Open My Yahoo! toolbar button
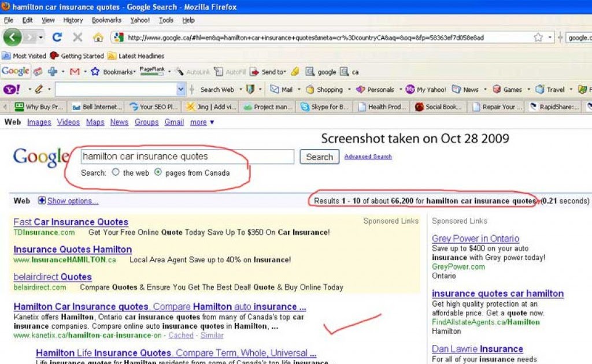The width and height of the screenshot is (592, 364). point(425,90)
